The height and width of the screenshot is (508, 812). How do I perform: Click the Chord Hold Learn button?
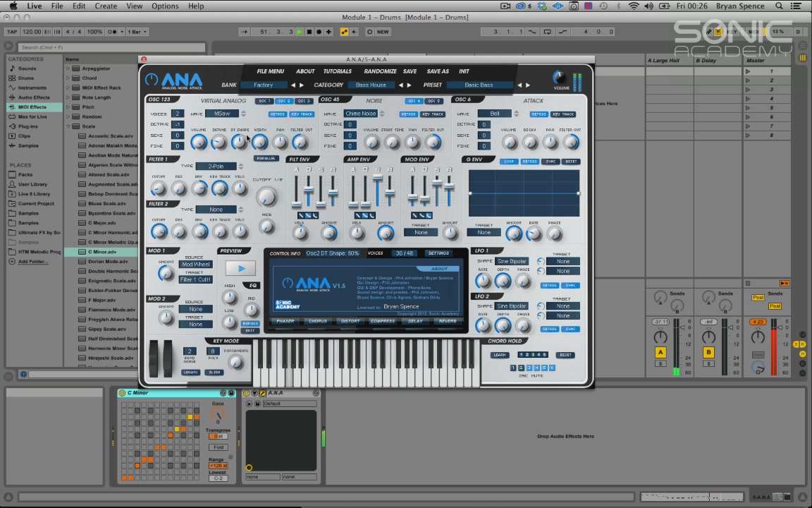tap(500, 355)
